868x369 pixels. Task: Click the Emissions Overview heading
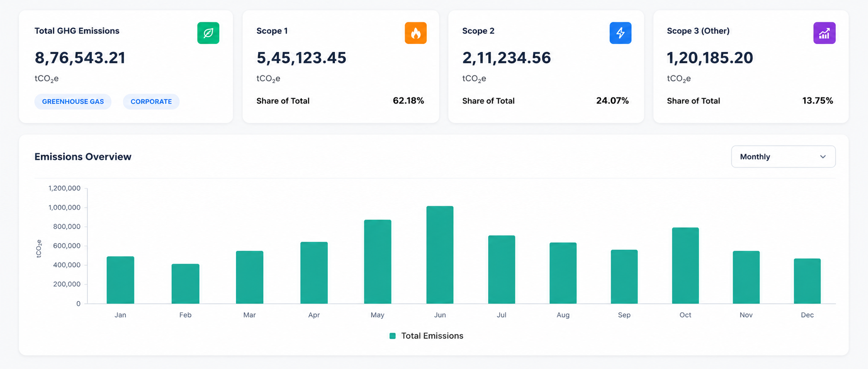(x=83, y=157)
